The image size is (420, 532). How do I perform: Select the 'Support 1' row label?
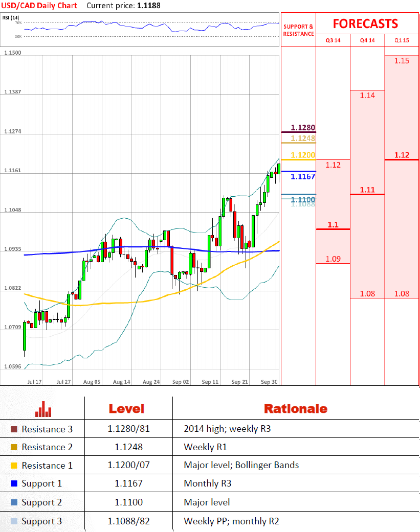click(x=42, y=483)
